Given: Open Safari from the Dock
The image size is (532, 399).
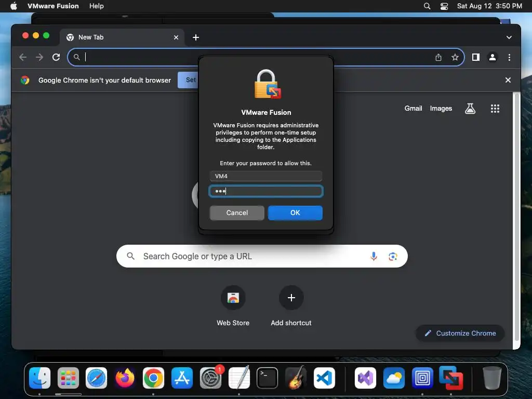Looking at the screenshot, I should click(96, 378).
